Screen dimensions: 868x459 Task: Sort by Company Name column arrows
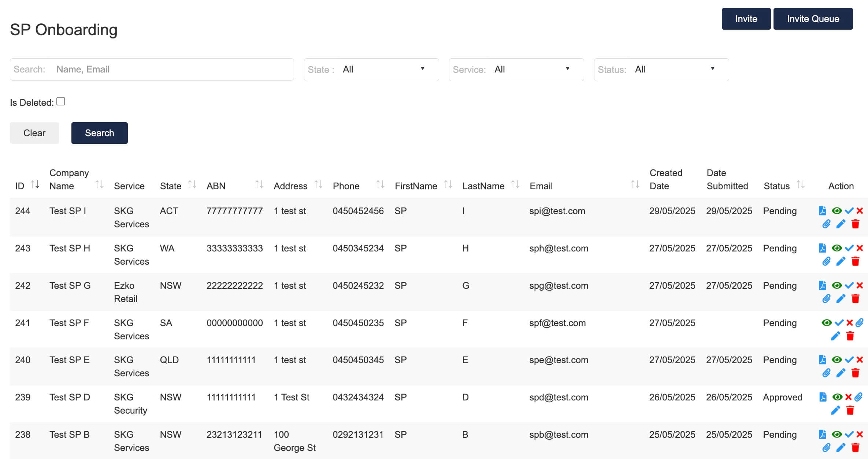click(100, 184)
